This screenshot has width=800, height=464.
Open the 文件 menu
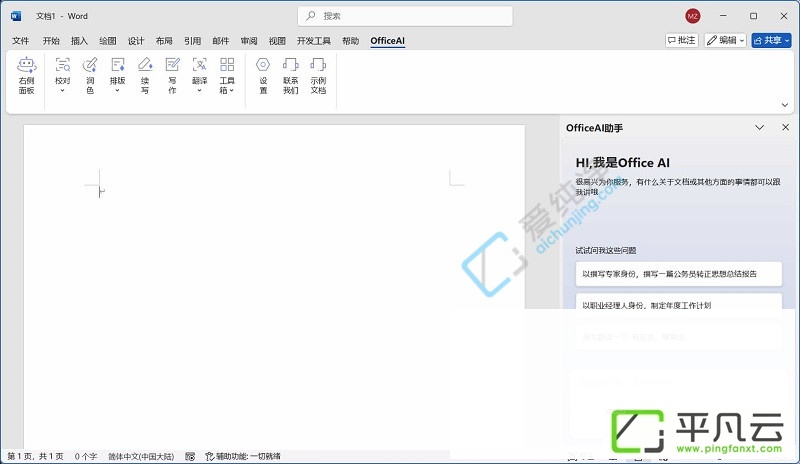[20, 41]
